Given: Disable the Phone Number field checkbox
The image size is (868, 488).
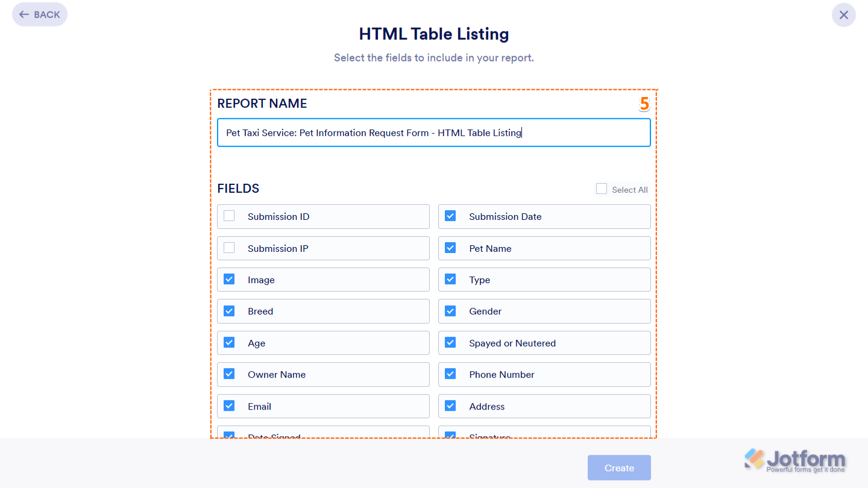Looking at the screenshot, I should pos(450,374).
